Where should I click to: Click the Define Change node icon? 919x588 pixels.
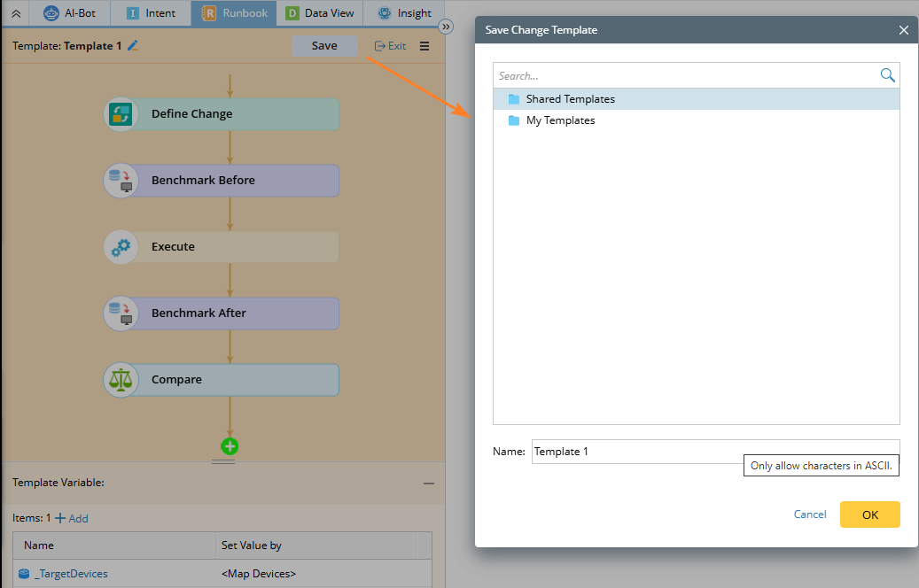coord(121,114)
